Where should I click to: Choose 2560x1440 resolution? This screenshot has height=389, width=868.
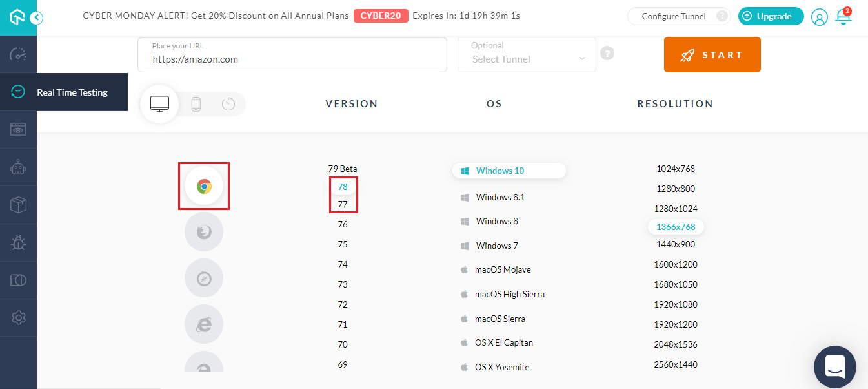(676, 364)
